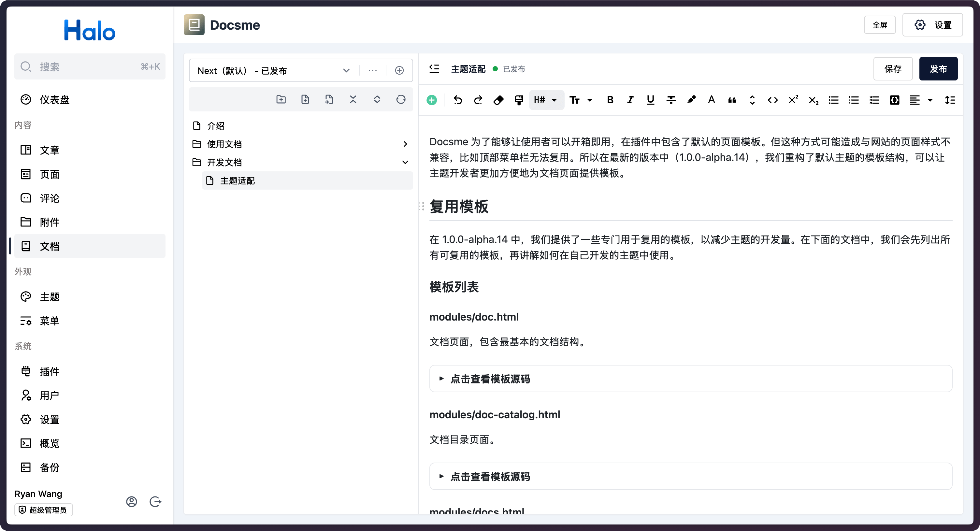Apply superscript formatting
Image resolution: width=980 pixels, height=531 pixels.
pyautogui.click(x=793, y=100)
